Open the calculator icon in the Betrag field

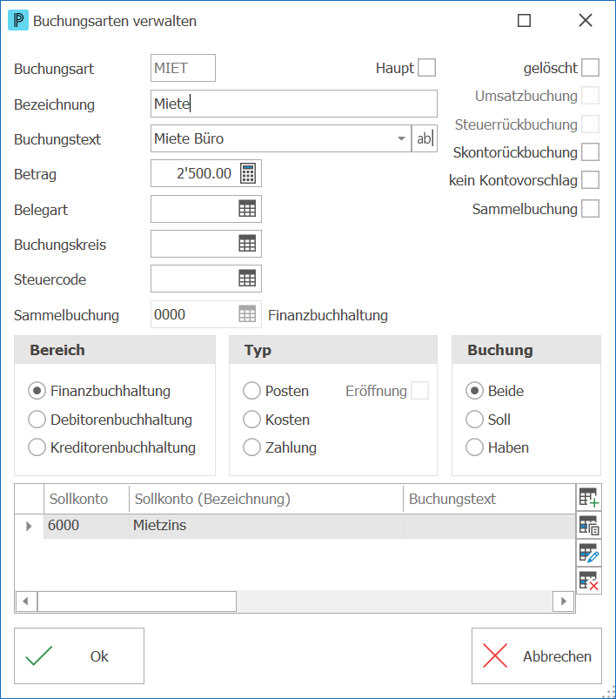tap(248, 173)
